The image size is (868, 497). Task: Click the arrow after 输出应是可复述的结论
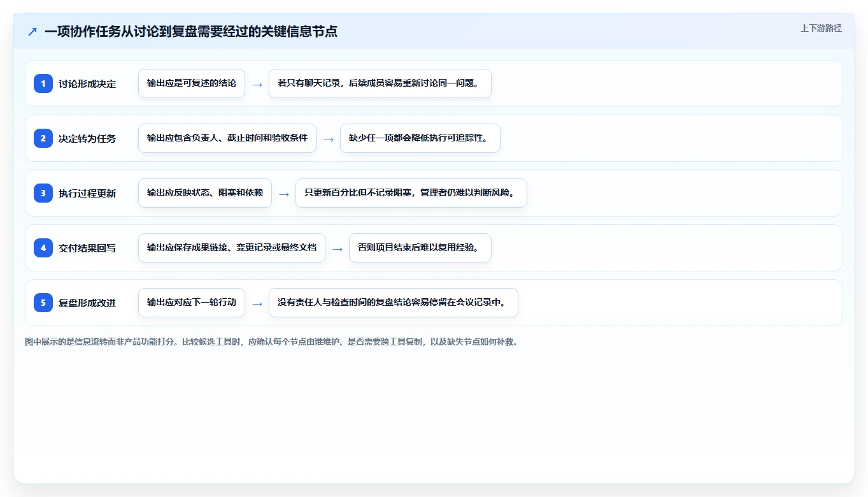pos(257,84)
